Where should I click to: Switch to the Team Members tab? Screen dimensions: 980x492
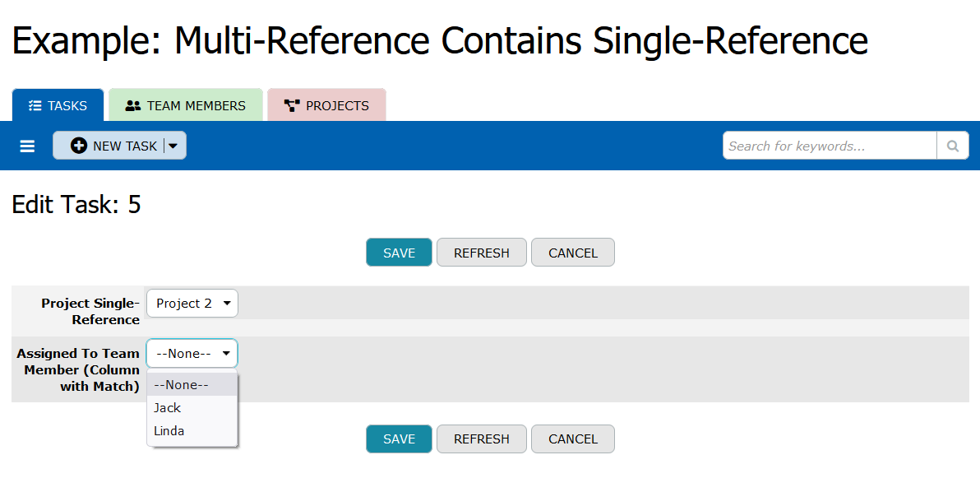pos(186,105)
